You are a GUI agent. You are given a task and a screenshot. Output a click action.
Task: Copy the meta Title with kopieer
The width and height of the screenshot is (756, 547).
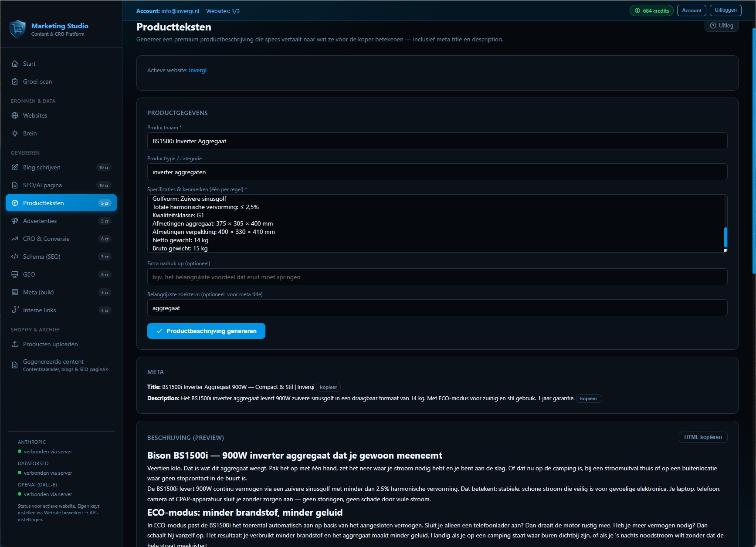[328, 387]
